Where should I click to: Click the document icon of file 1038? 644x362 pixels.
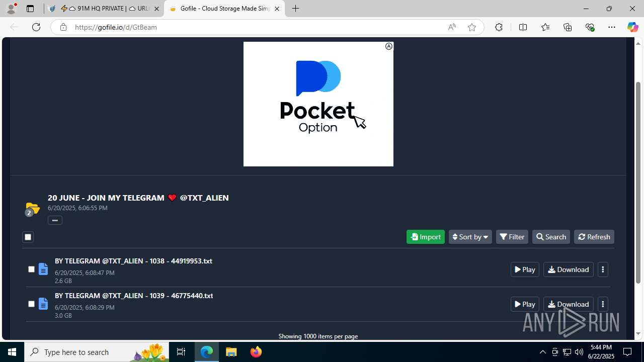tap(43, 269)
